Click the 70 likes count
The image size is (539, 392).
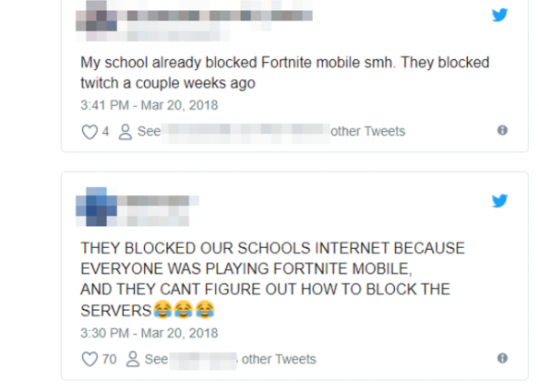point(109,360)
